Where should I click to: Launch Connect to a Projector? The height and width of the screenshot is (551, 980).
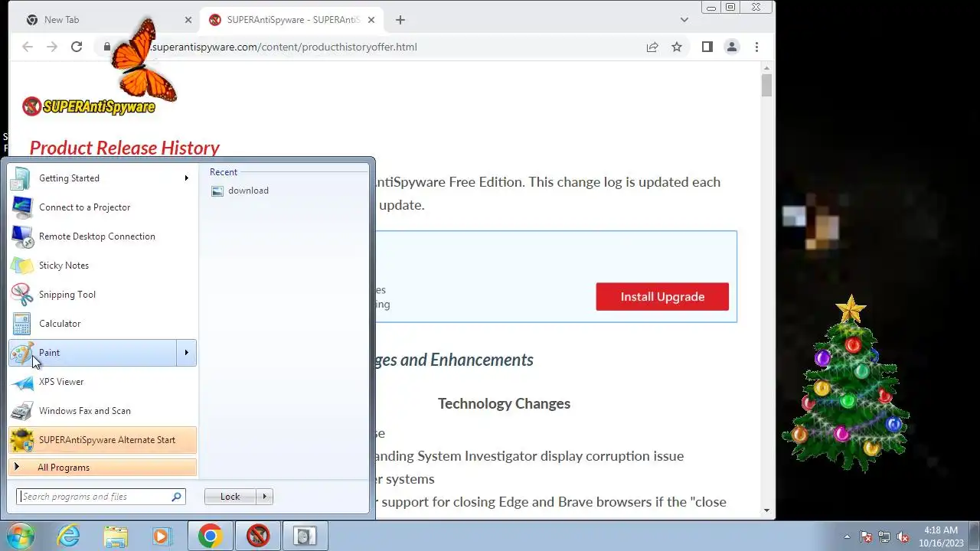[x=103, y=207]
